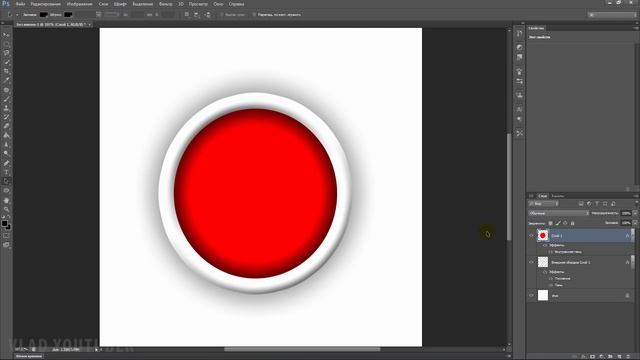Select the Lasso tool
The width and height of the screenshot is (640, 360).
[x=6, y=53]
